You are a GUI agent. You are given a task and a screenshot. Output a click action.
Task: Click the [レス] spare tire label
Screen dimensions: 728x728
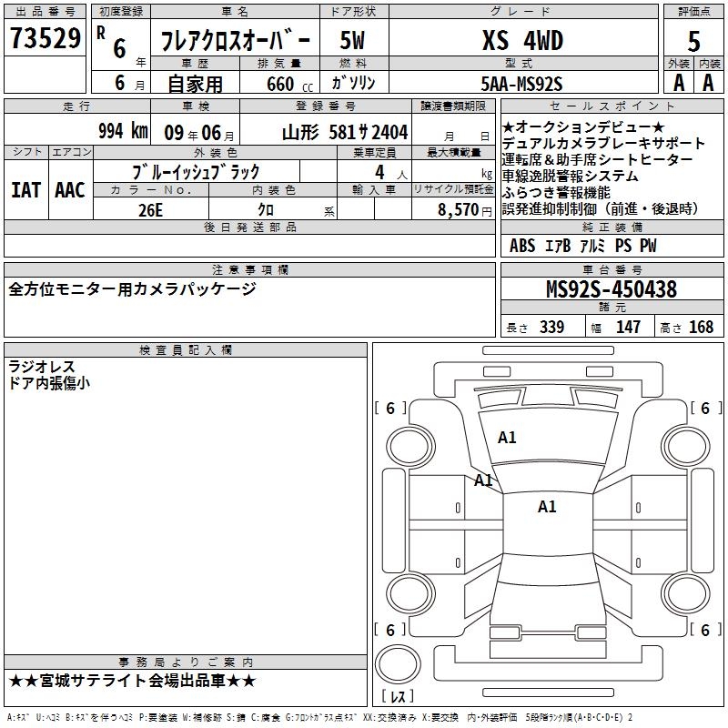[398, 696]
